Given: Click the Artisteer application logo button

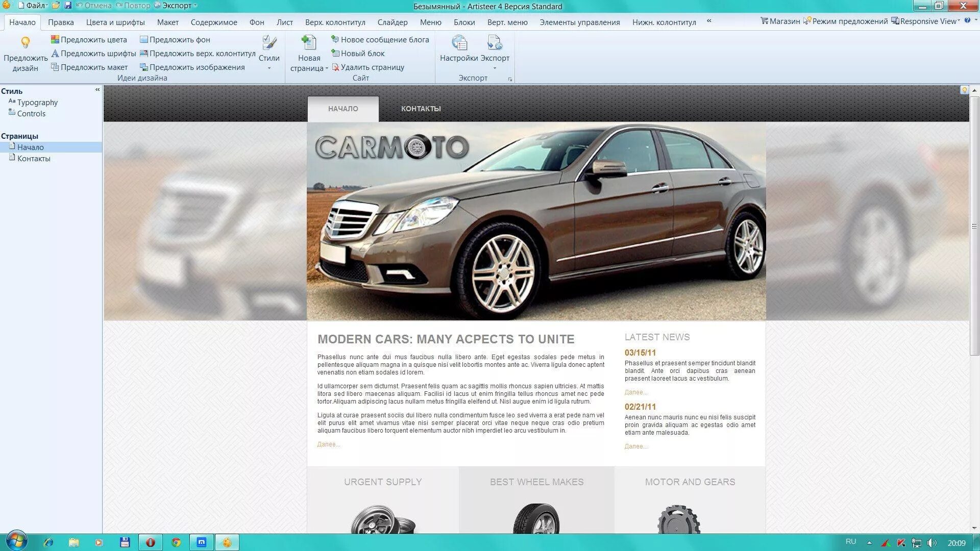Looking at the screenshot, I should pos(6,6).
